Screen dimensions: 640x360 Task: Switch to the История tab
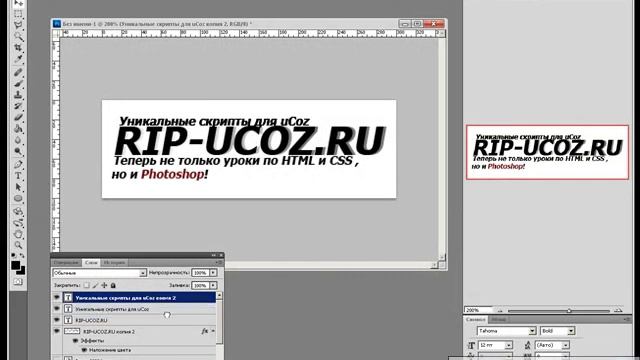click(x=114, y=262)
